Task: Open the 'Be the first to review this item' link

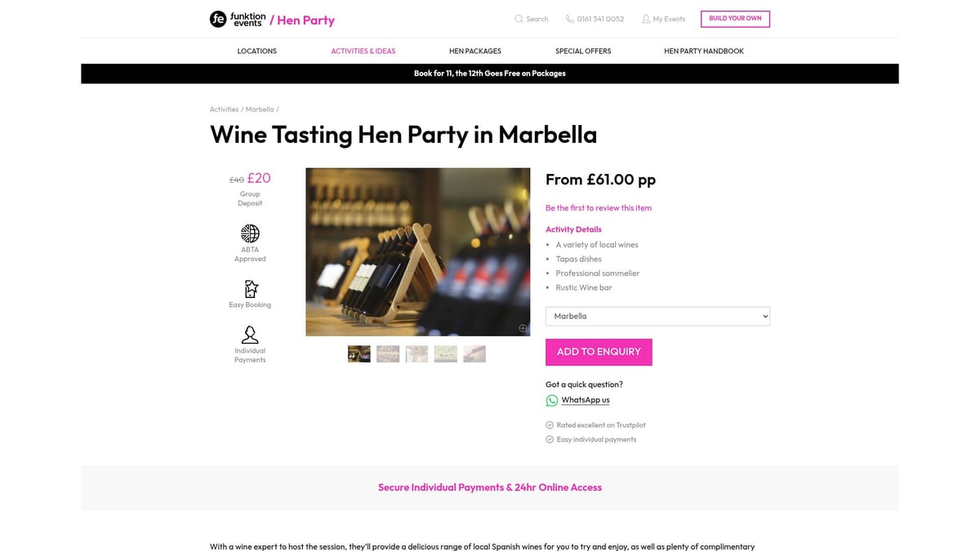Action: tap(598, 208)
